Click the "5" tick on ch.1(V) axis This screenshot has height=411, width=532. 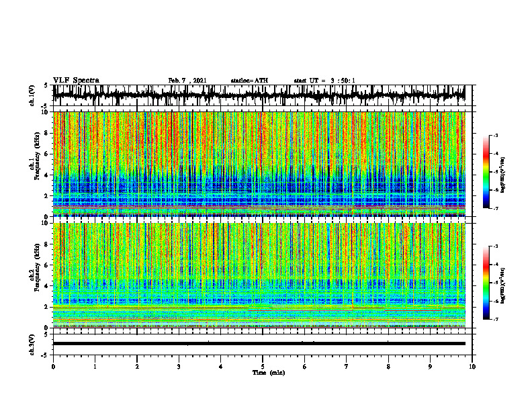46,85
